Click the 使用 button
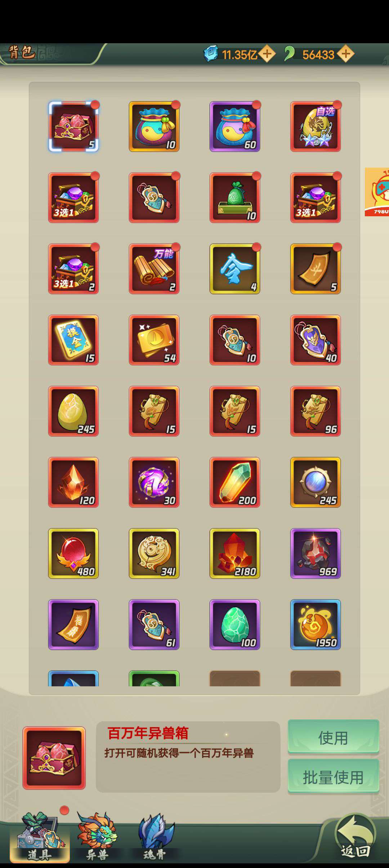 click(x=333, y=736)
